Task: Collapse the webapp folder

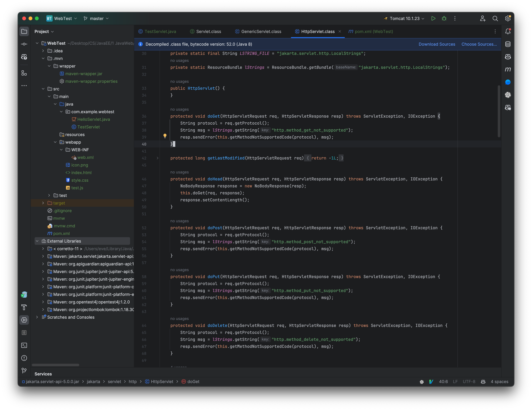Action: pyautogui.click(x=55, y=142)
